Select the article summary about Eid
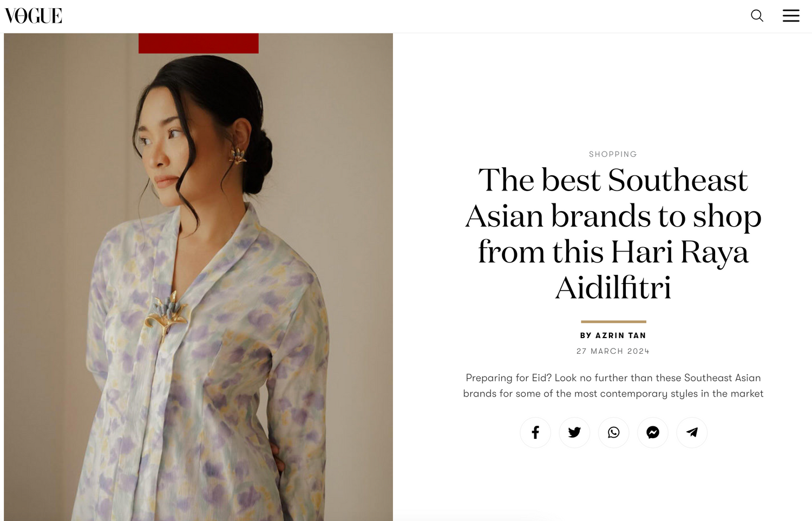Screen dimensions: 812x521 [613, 386]
